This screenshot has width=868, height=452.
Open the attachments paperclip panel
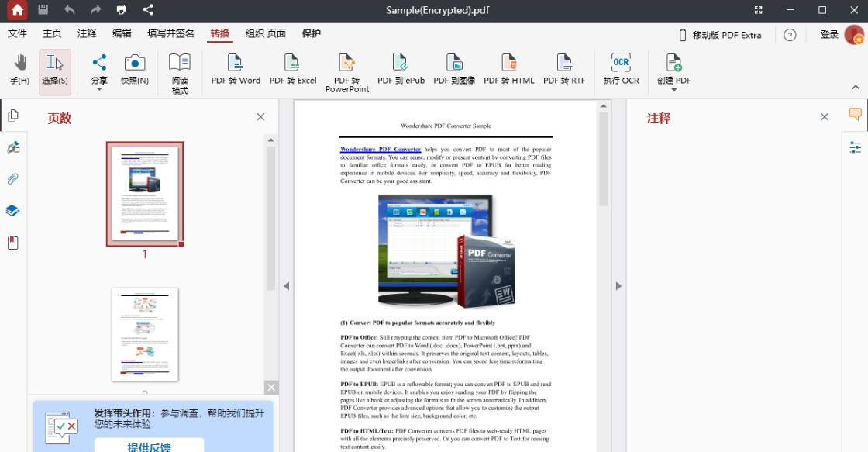(x=13, y=179)
